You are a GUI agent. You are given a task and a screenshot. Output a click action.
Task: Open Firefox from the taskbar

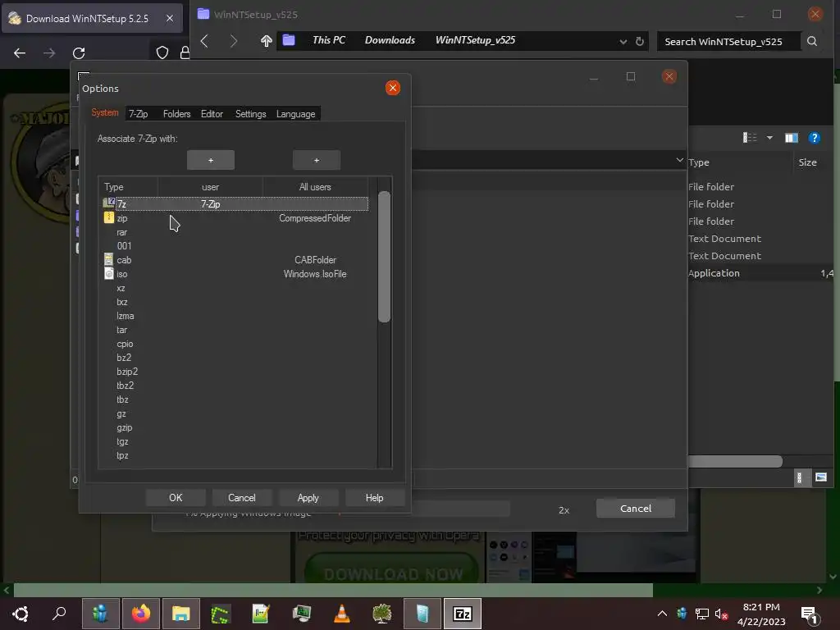pos(141,614)
